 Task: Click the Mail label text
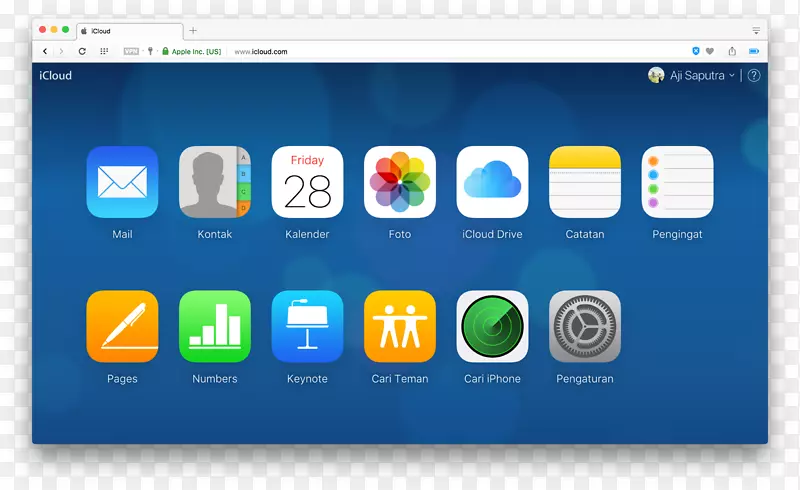pyautogui.click(x=122, y=234)
